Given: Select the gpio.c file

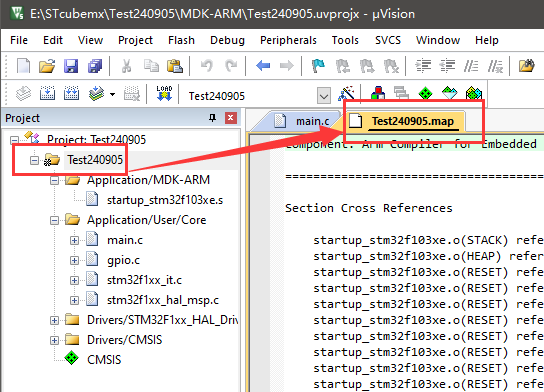Looking at the screenshot, I should (x=123, y=261).
